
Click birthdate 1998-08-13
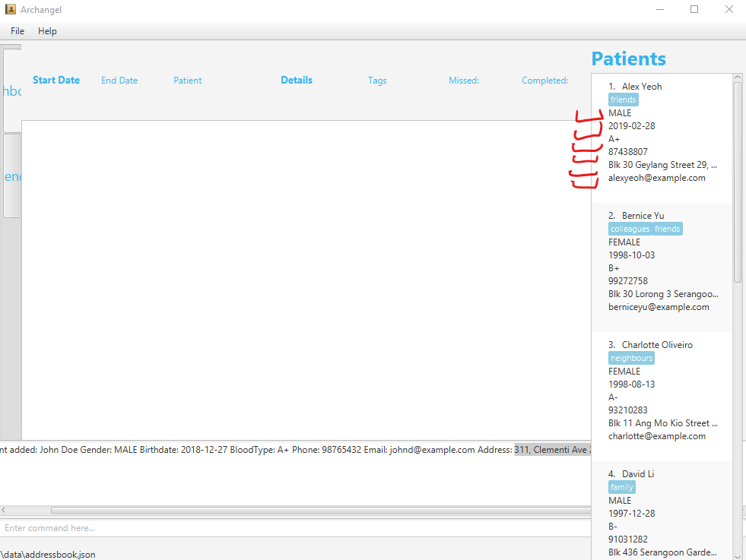click(x=632, y=384)
